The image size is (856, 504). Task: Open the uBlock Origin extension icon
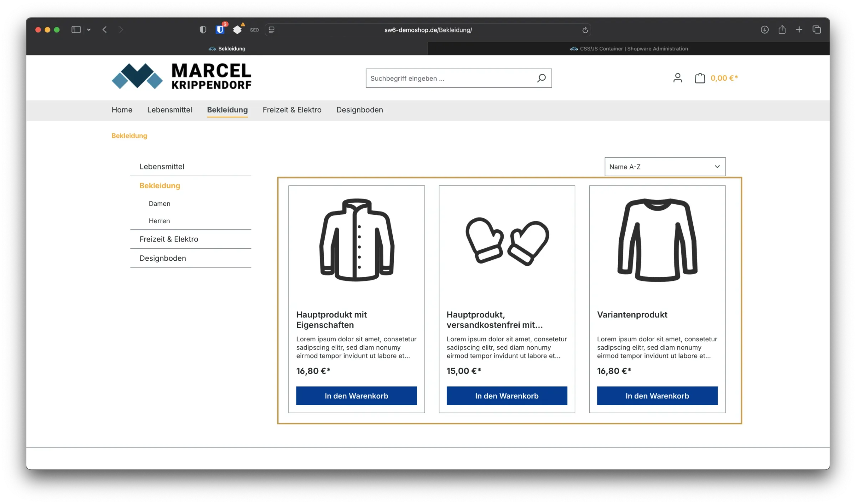pos(220,30)
